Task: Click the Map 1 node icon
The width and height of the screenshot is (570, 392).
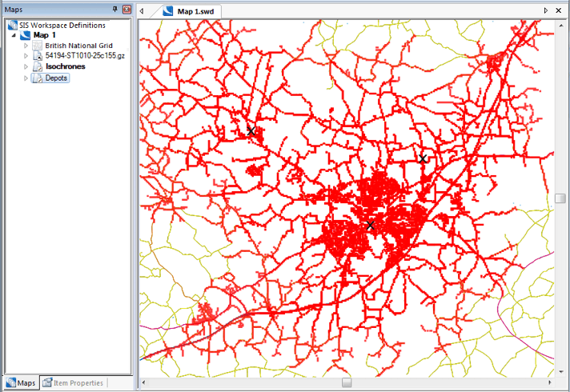Action: 26,36
